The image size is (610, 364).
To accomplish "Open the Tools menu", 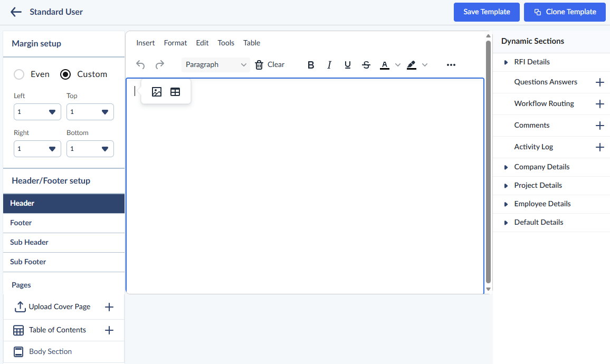I will point(226,43).
